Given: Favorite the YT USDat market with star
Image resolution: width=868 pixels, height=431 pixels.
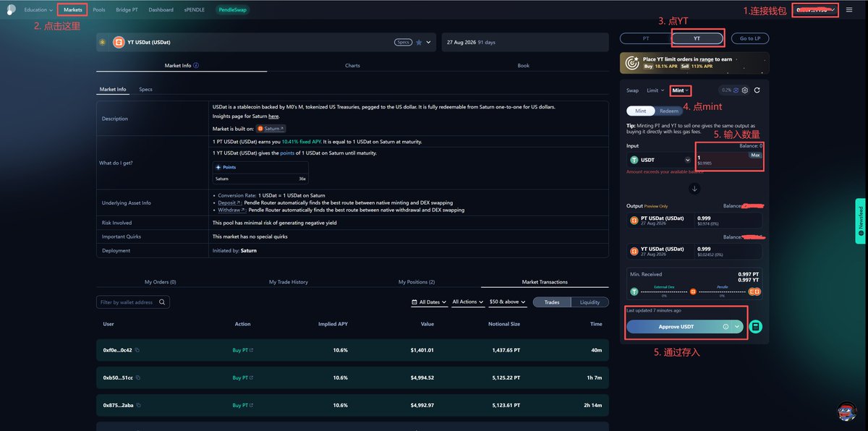Looking at the screenshot, I should 419,42.
